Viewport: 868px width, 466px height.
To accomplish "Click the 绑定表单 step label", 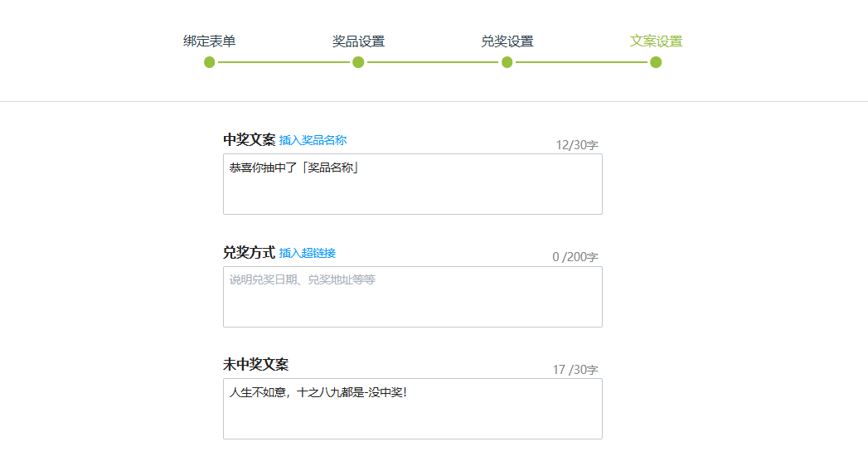I will tap(209, 41).
